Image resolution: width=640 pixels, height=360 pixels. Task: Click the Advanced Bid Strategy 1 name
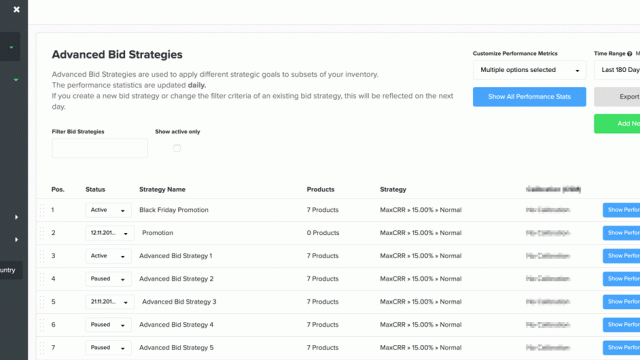[x=176, y=256]
